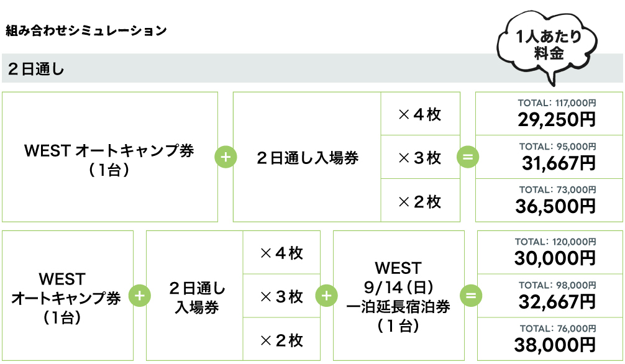This screenshot has height=364, width=625.
Task: Choose ×4枚 in the bottom row
Action: [281, 253]
